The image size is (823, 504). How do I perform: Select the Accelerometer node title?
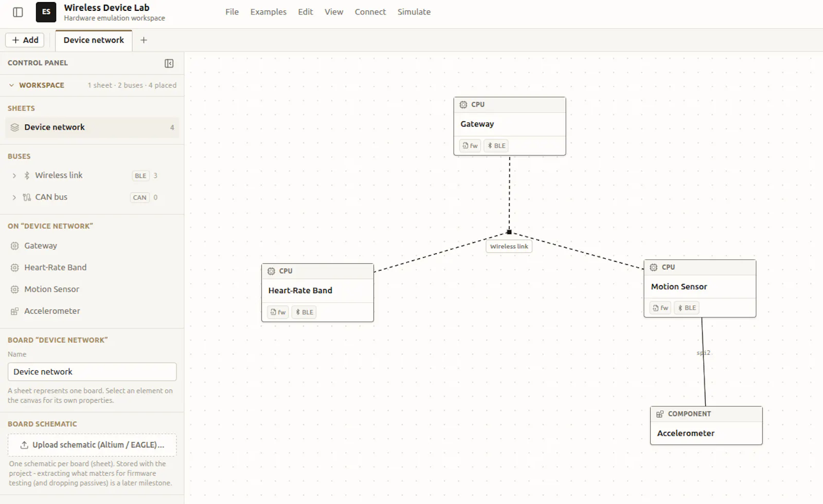pyautogui.click(x=686, y=434)
